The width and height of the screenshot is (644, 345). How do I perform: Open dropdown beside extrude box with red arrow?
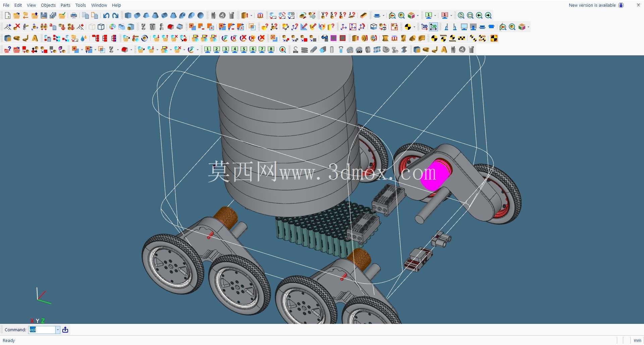[251, 15]
